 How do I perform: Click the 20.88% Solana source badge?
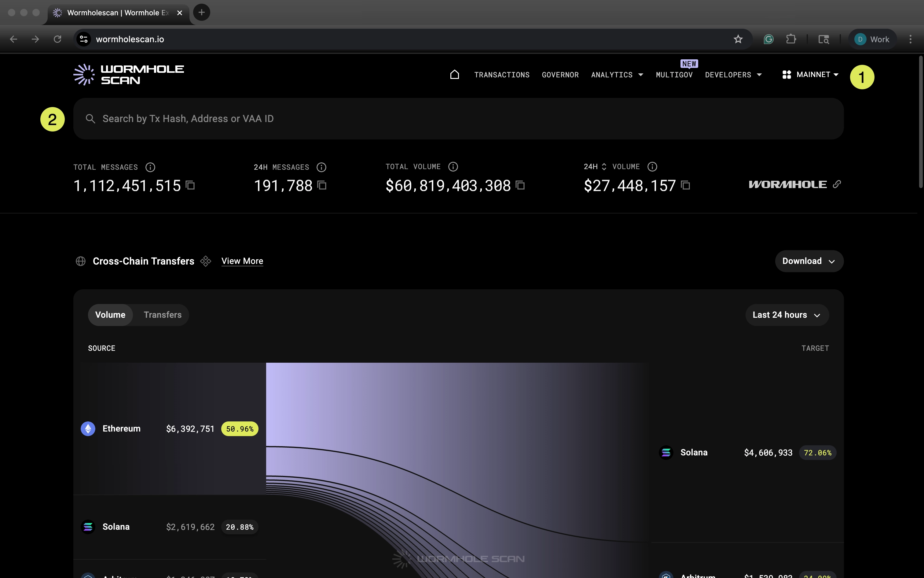(240, 527)
